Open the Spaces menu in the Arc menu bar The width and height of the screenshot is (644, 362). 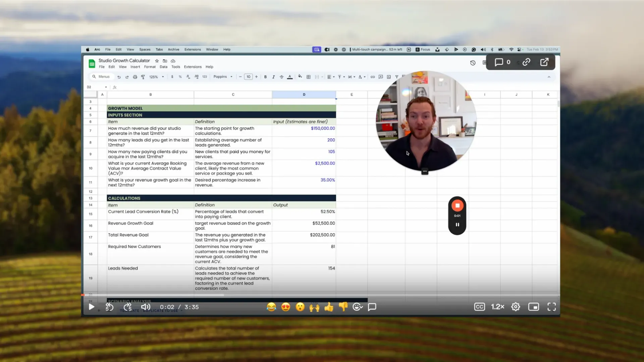pos(145,49)
